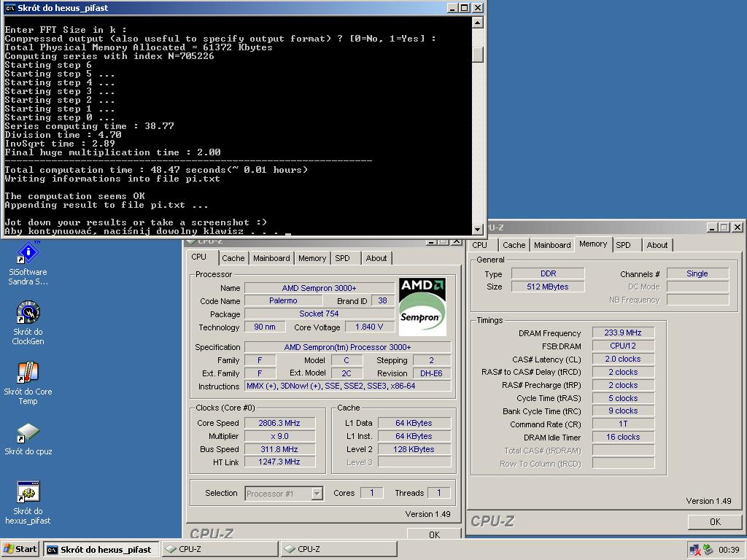Click the Command Rate value 1T
This screenshot has height=560, width=747.
[623, 424]
